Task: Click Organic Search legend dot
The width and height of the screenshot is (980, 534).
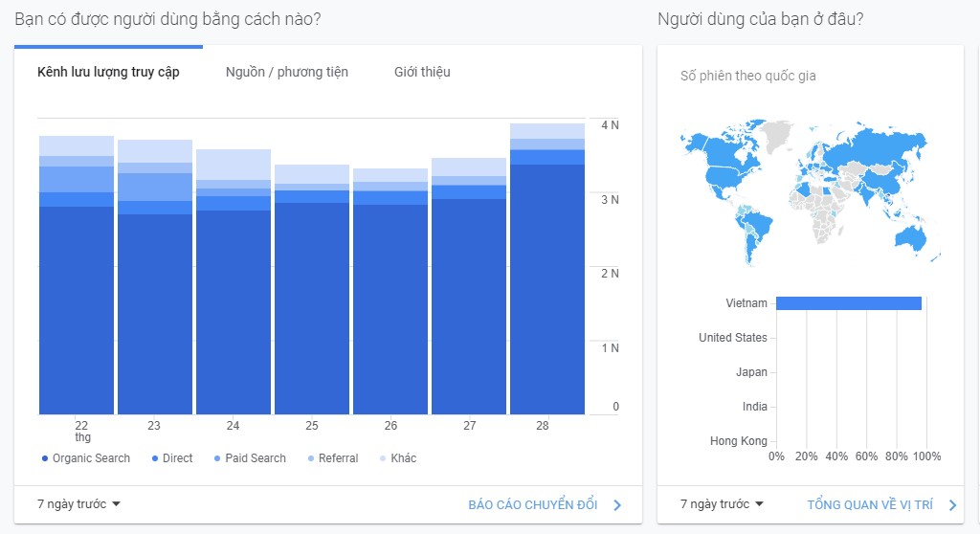Action: [45, 458]
